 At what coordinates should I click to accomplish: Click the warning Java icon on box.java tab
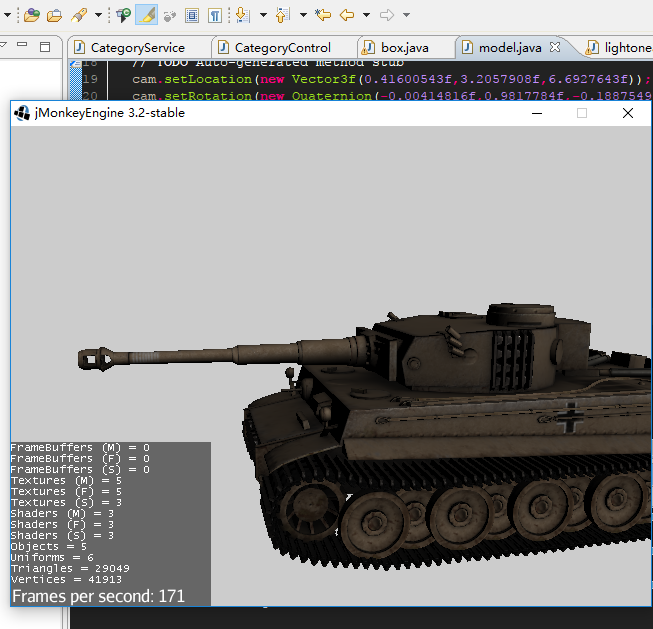tap(368, 47)
